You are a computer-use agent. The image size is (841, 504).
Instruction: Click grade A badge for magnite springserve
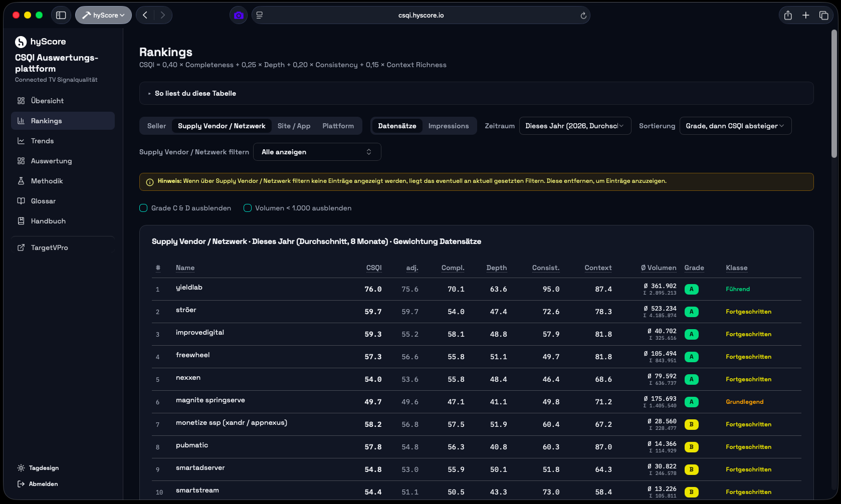[691, 402]
